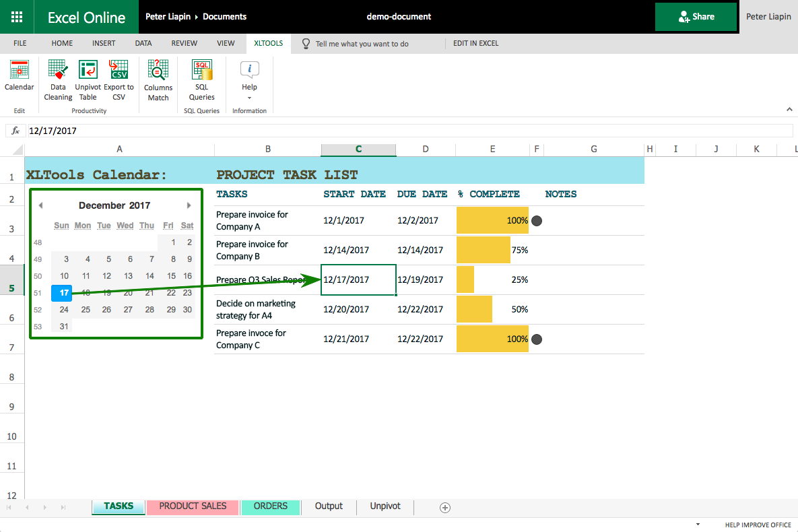Viewport: 798px width, 532px height.
Task: Click the Excel Online brand label
Action: [x=86, y=18]
